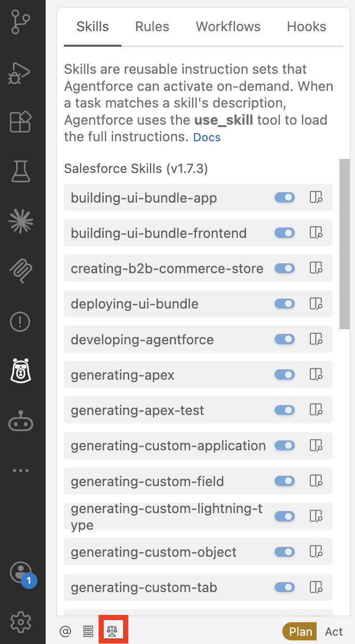
Task: Open file for generating-custom-tab skill
Action: click(x=316, y=587)
